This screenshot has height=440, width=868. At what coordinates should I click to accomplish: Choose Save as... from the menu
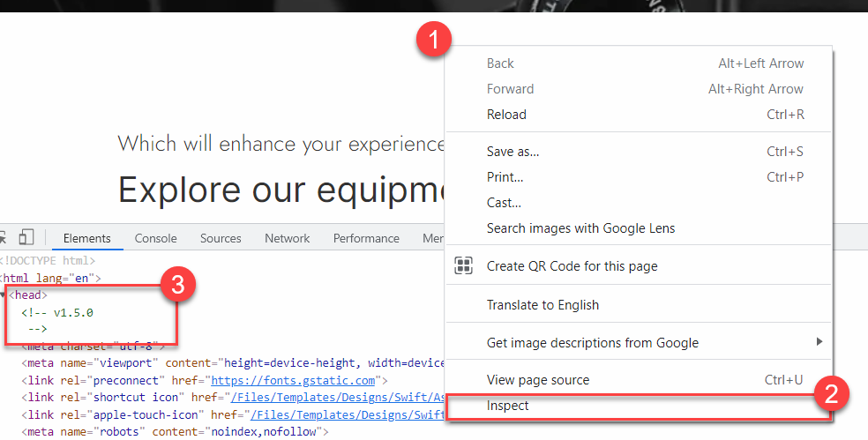[x=513, y=152]
